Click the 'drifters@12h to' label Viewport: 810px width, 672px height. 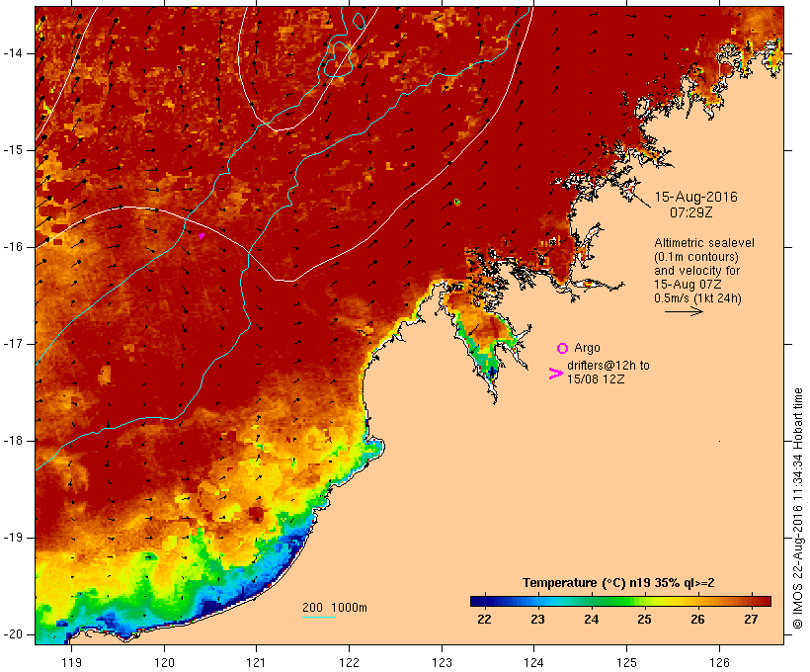[x=608, y=366]
